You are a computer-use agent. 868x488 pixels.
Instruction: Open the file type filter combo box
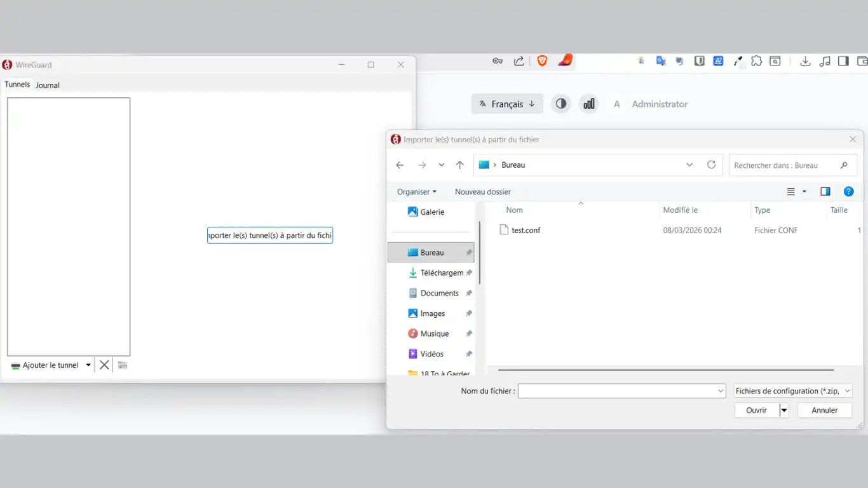pos(792,391)
